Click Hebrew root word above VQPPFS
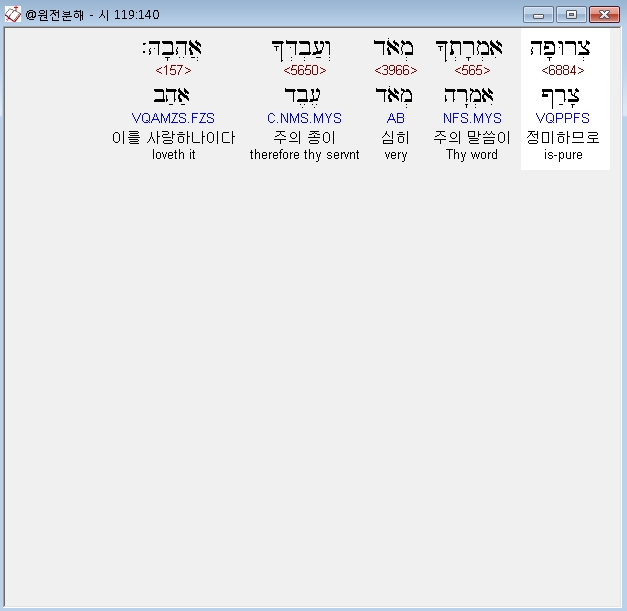The height and width of the screenshot is (611, 627). pyautogui.click(x=560, y=97)
